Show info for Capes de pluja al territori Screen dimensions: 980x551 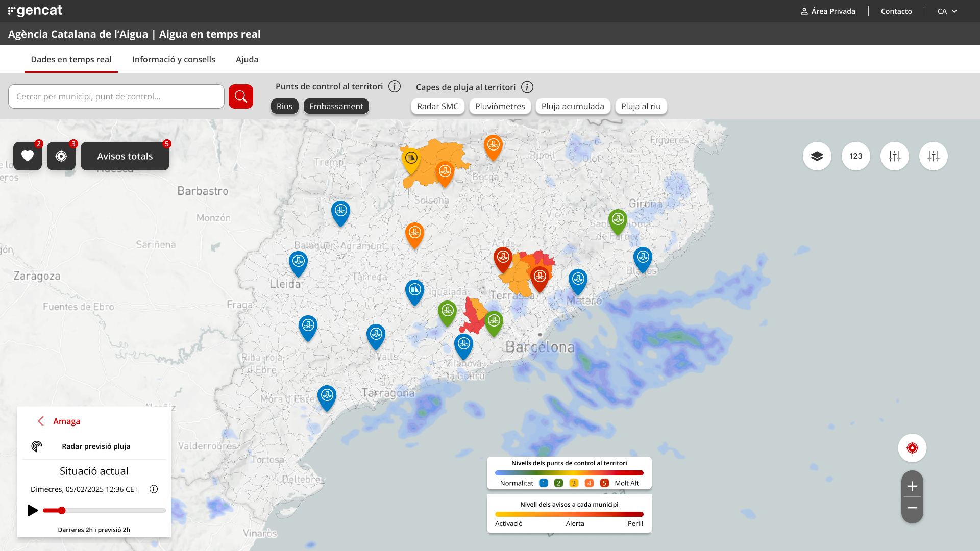pos(527,87)
